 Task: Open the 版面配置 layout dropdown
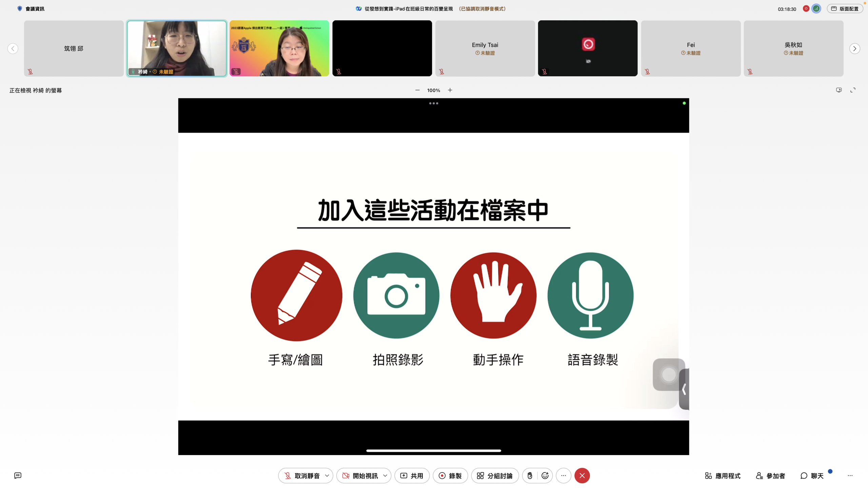pos(845,9)
